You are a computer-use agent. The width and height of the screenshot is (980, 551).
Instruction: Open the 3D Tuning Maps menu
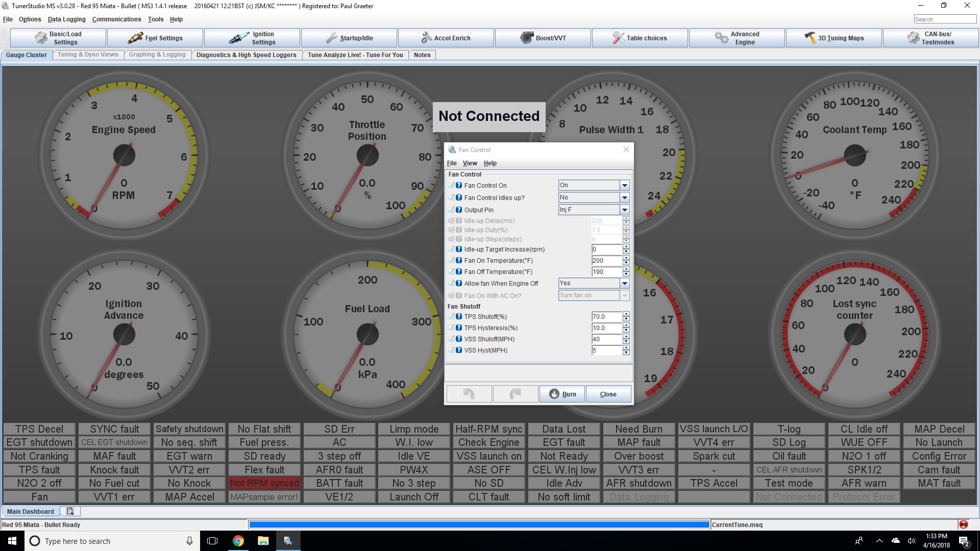tap(834, 38)
